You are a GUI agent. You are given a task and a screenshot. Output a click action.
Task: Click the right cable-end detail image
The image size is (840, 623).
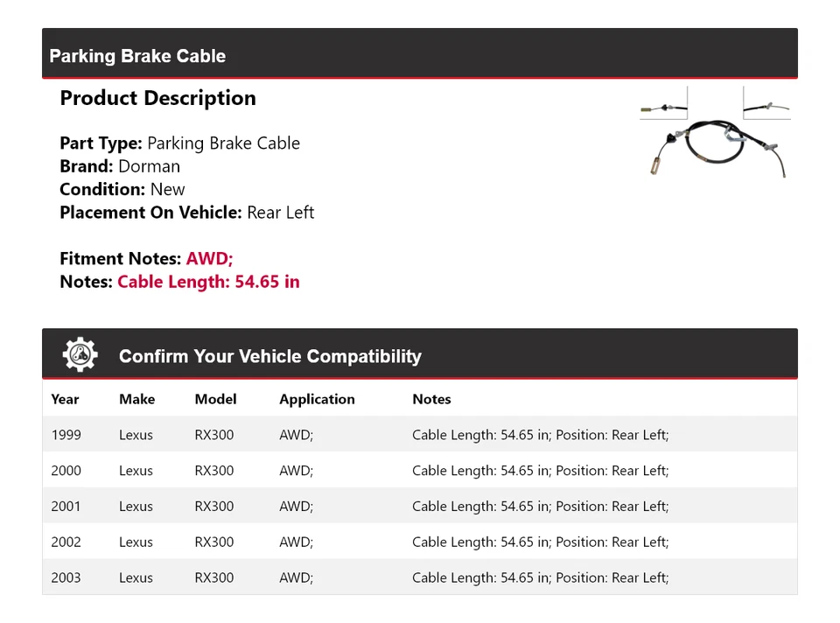[766, 104]
